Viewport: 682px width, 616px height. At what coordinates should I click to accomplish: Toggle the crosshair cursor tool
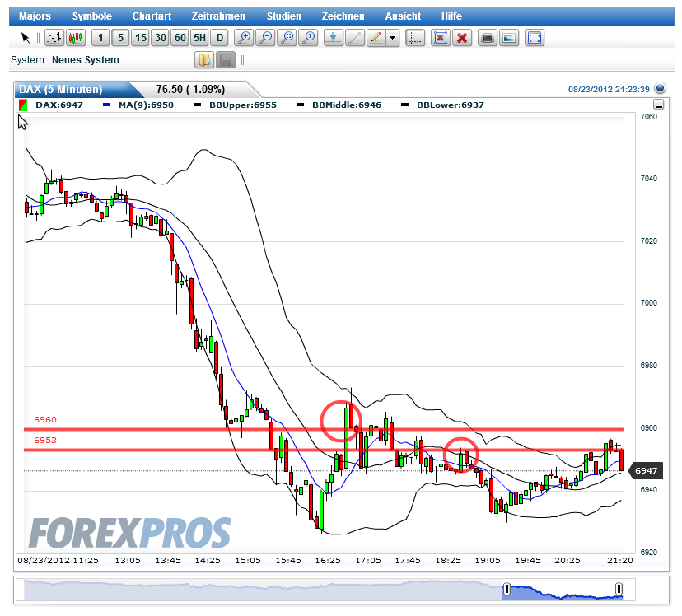click(x=415, y=38)
